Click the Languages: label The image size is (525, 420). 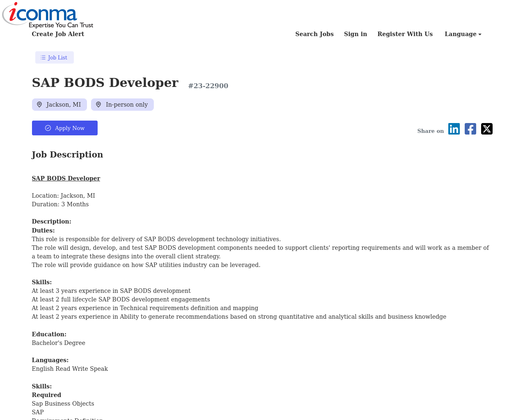click(50, 360)
